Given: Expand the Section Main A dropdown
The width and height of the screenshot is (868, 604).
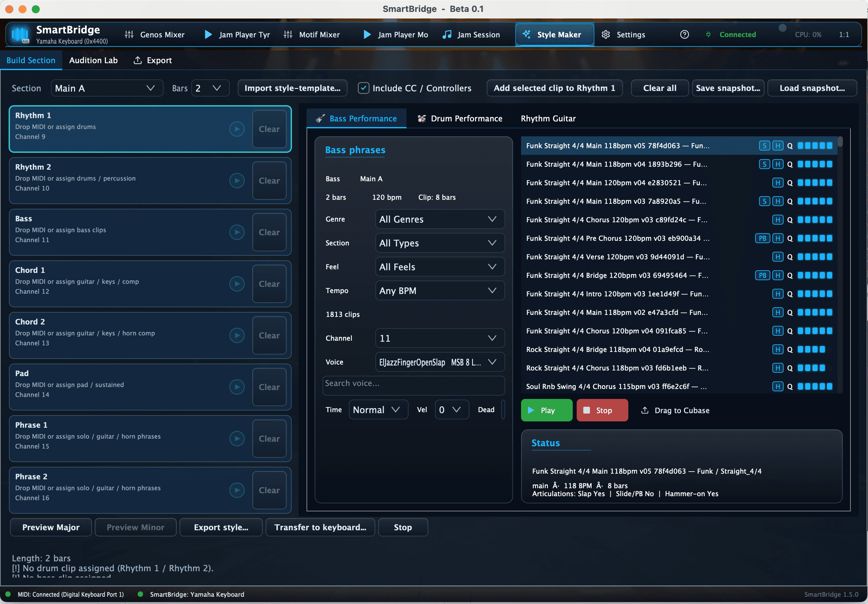Looking at the screenshot, I should (107, 88).
